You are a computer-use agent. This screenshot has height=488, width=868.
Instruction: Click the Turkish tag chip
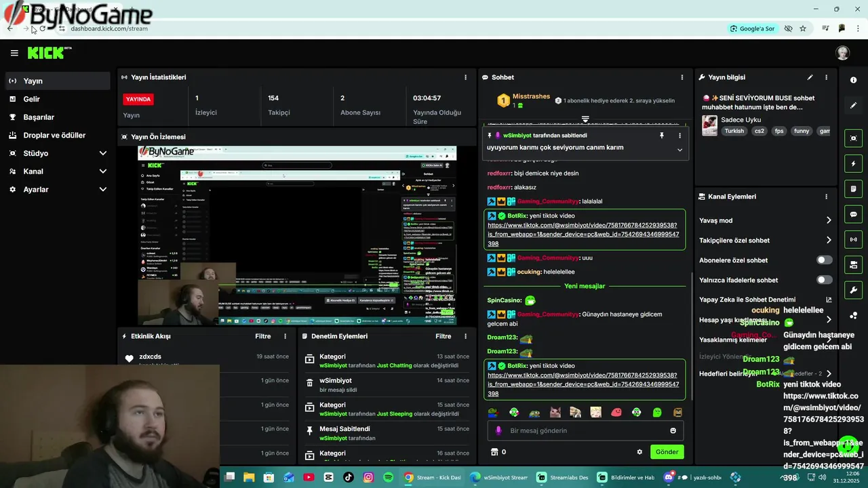point(734,131)
